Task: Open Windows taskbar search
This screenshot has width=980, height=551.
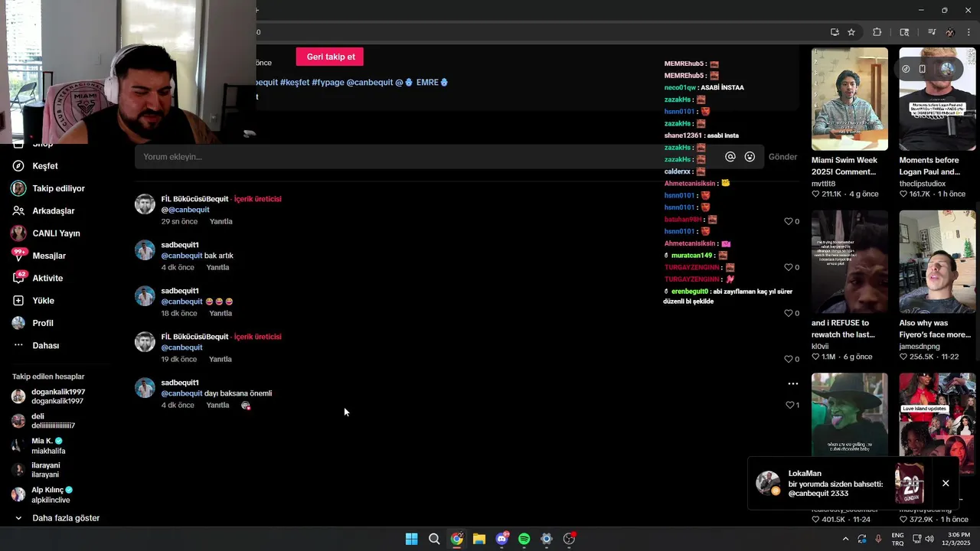Action: click(434, 539)
